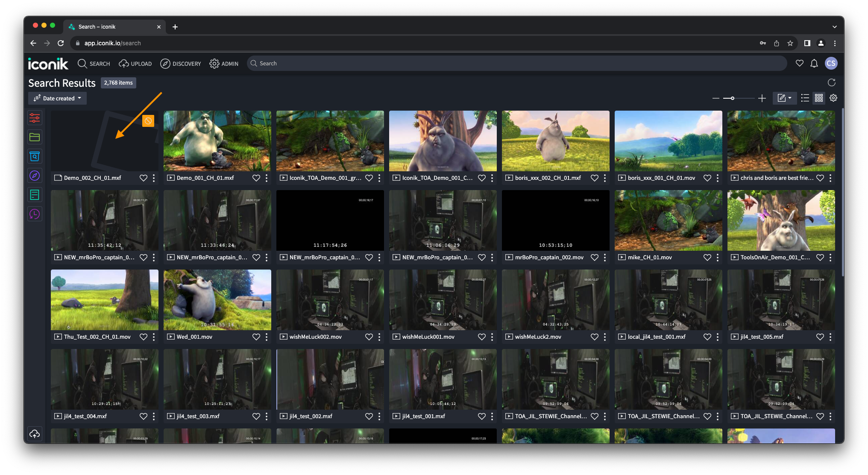
Task: Favorite mrBoPro_captain_002.mov with heart
Action: (x=595, y=258)
